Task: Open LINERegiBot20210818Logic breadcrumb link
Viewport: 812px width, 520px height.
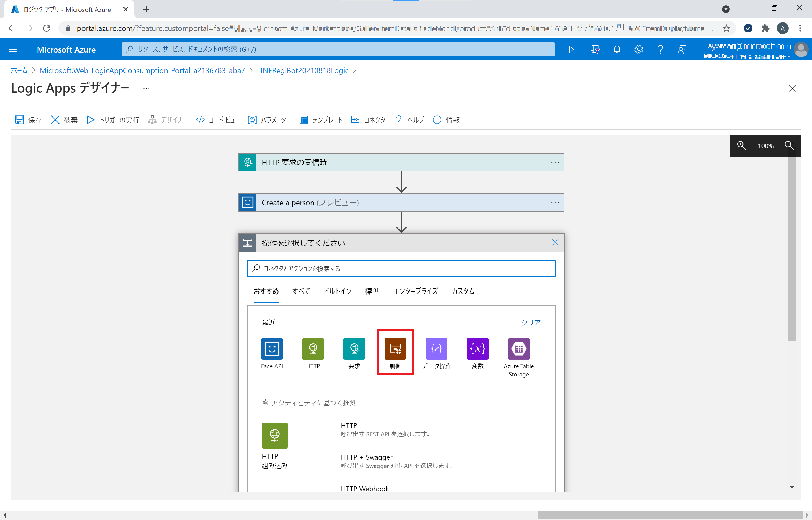Action: coord(302,70)
